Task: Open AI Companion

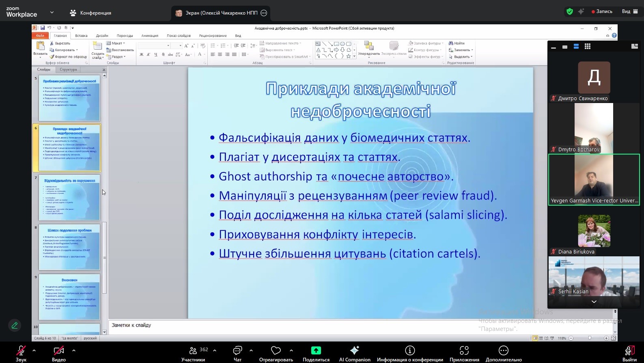Action: coord(354,351)
